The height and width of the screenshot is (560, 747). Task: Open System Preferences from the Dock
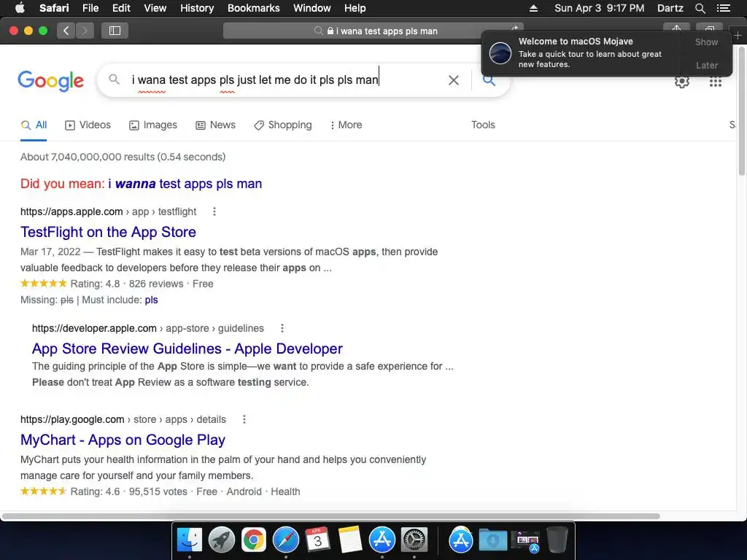[414, 540]
